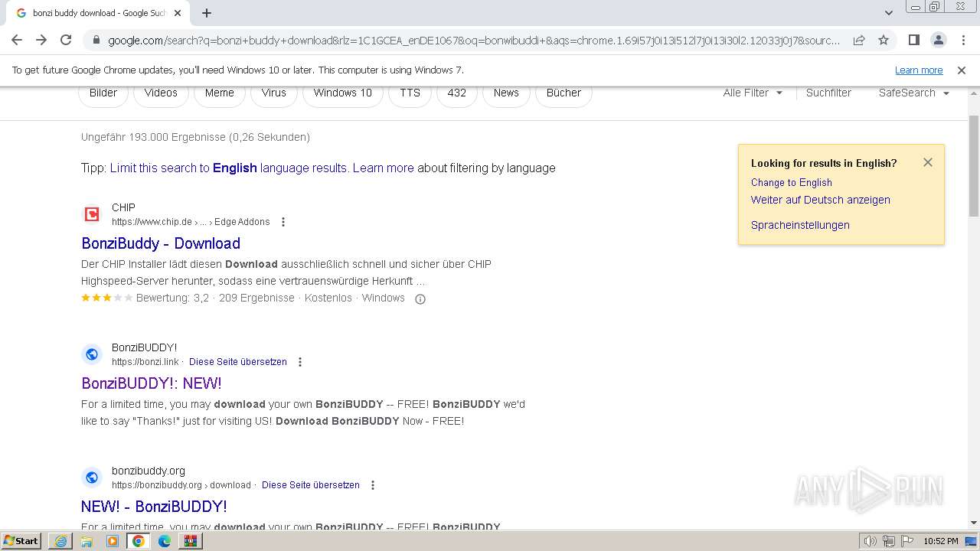Viewport: 980px width, 551px height.
Task: Bookmark this page with the star
Action: (x=884, y=40)
